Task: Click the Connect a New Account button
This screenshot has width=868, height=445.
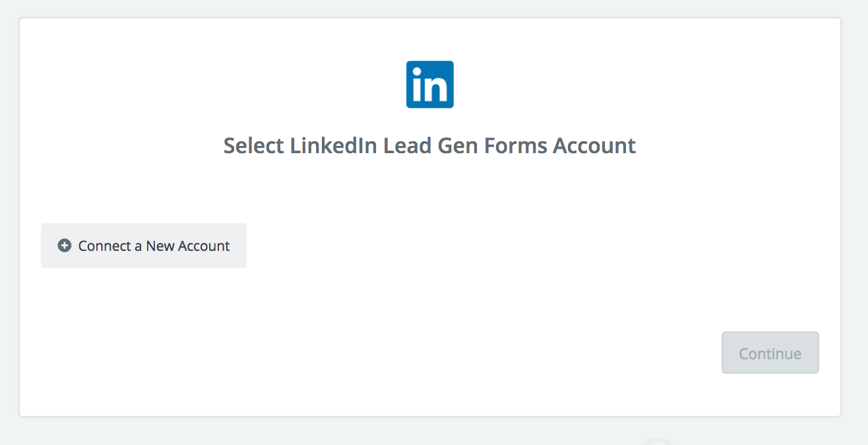Action: coord(144,246)
